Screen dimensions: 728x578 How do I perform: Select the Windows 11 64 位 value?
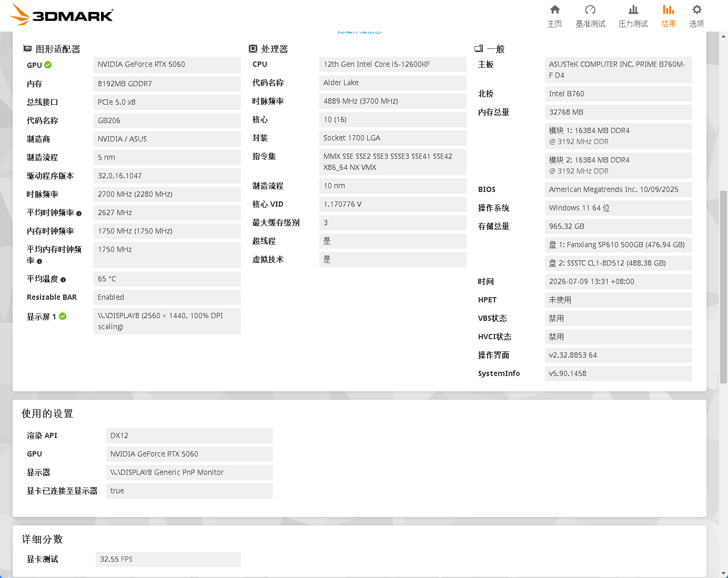[x=619, y=208]
